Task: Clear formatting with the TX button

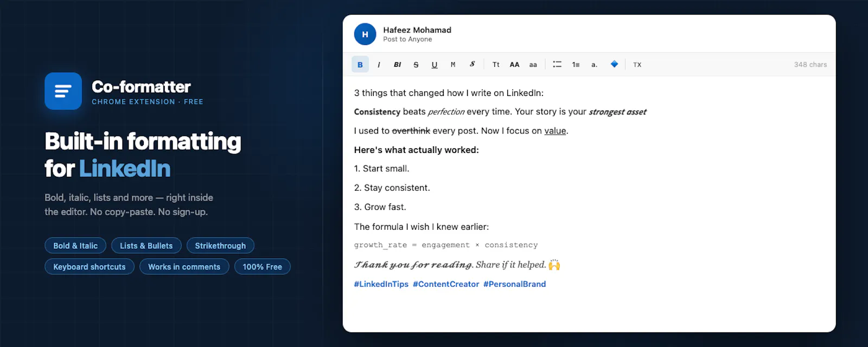Action: click(x=637, y=65)
